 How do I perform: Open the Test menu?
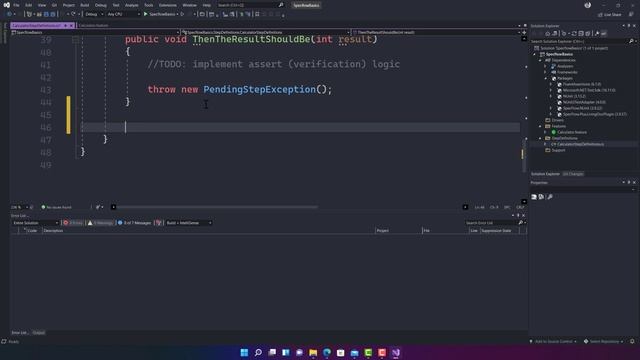tap(116, 5)
